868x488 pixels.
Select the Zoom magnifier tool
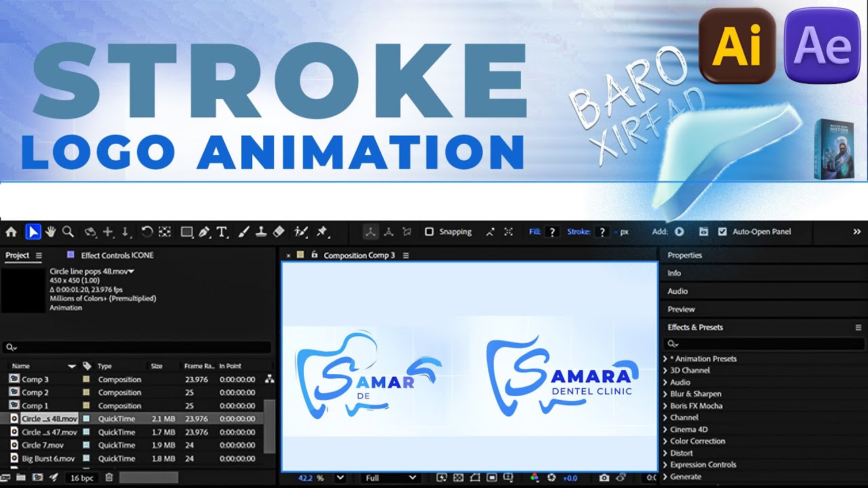tap(68, 232)
